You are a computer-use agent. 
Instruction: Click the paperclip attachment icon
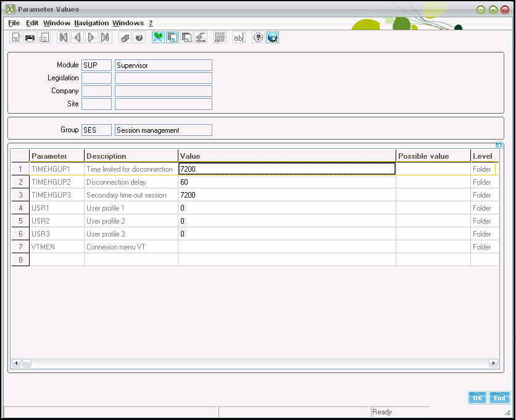pyautogui.click(x=125, y=38)
